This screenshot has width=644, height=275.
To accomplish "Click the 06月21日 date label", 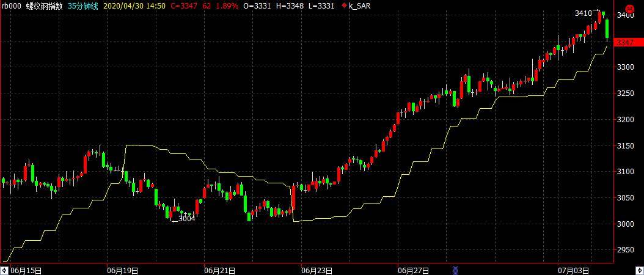I will [219, 271].
